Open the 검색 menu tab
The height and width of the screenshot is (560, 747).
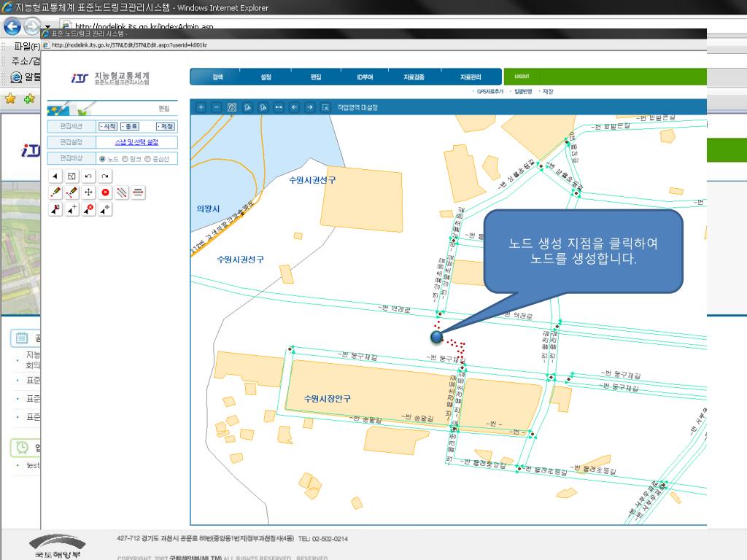217,77
